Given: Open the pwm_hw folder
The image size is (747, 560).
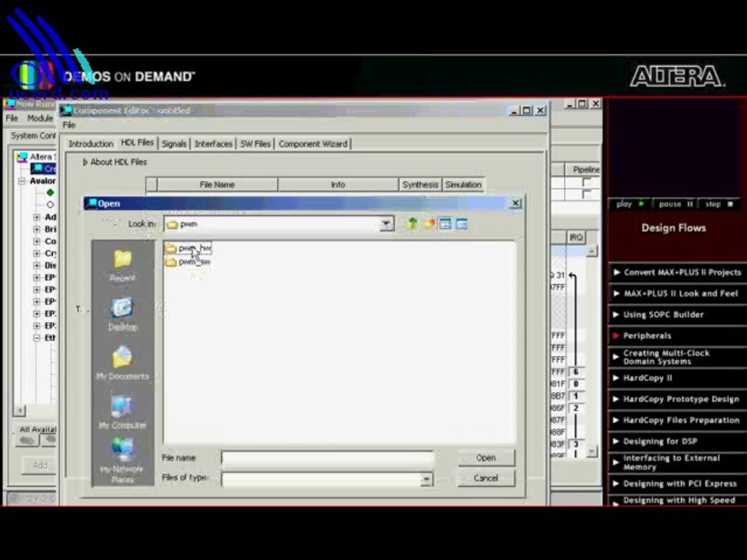Looking at the screenshot, I should [x=188, y=248].
